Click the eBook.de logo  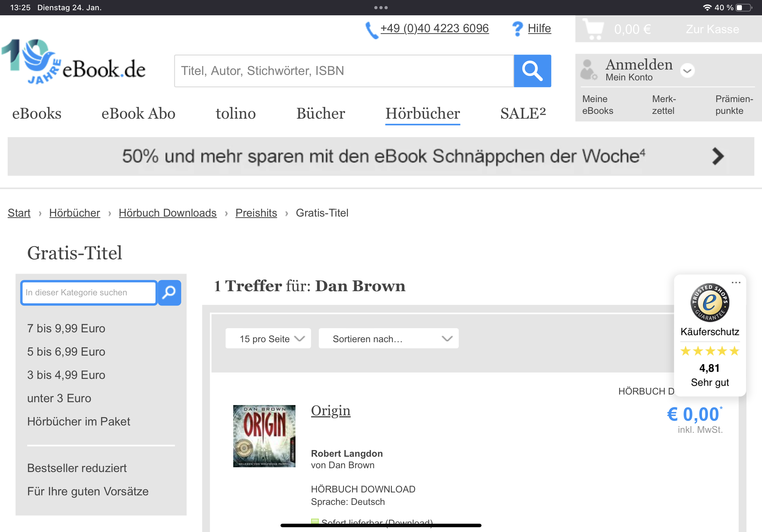point(74,62)
